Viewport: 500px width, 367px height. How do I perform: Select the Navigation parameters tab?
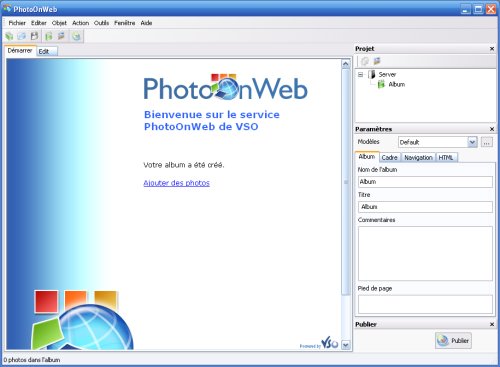click(x=418, y=157)
